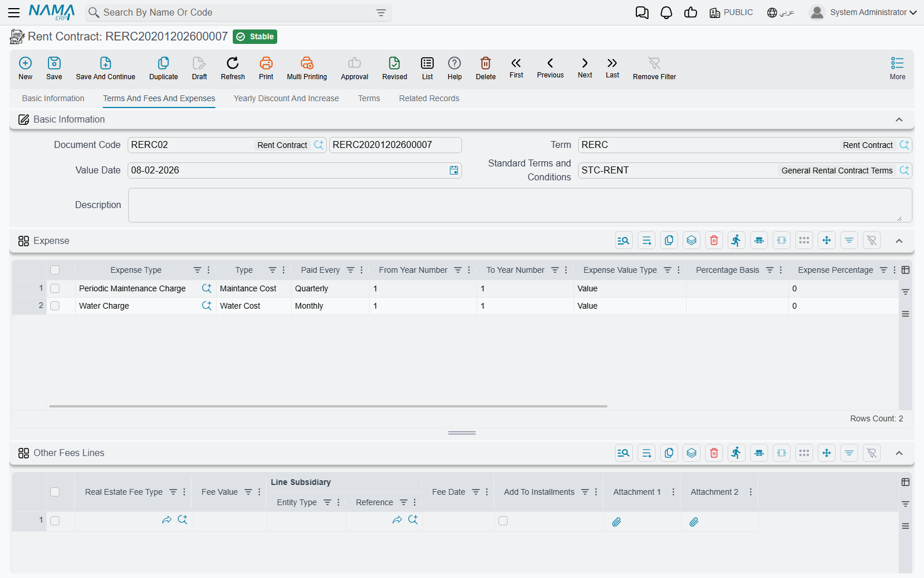Open Attachment 1 paperclip in fees row

point(616,522)
